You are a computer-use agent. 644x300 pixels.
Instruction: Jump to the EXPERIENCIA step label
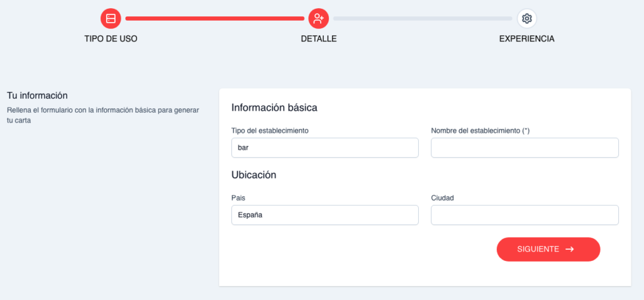[x=526, y=38]
